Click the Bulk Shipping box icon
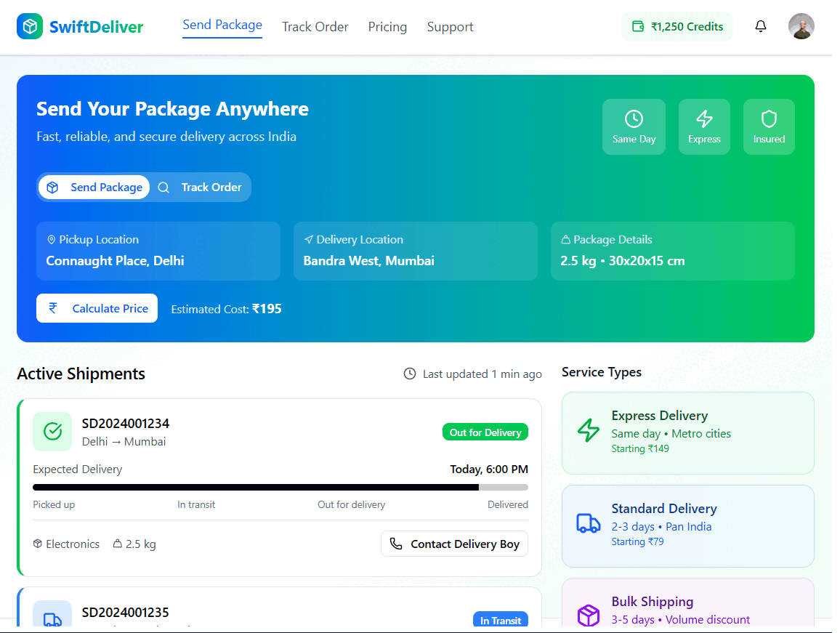Viewport: 840px width, 633px height. click(588, 615)
